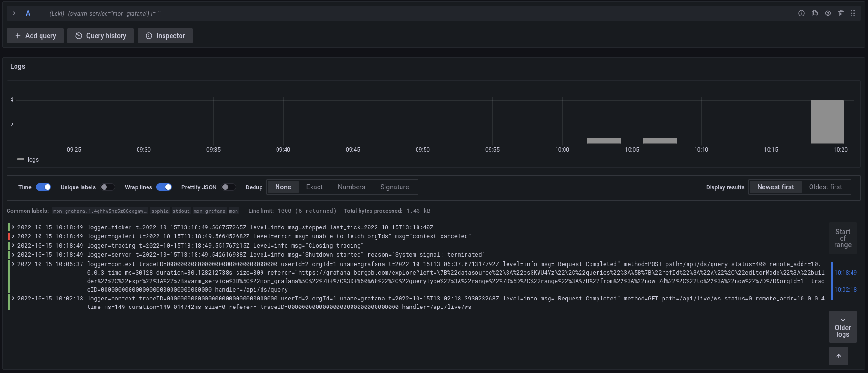This screenshot has height=373, width=868.
Task: Enable the Unique labels switch
Action: 107,187
